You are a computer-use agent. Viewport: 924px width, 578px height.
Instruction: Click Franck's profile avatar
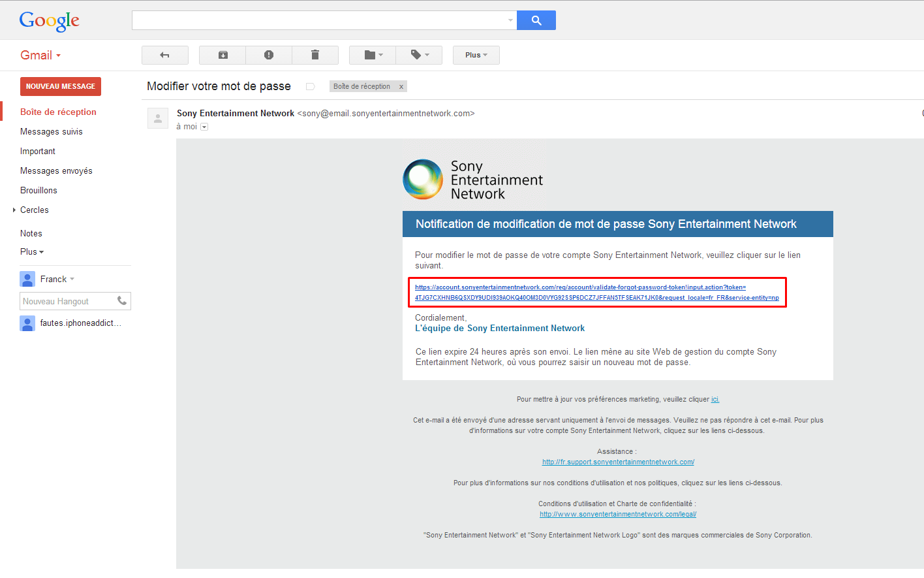coord(27,279)
